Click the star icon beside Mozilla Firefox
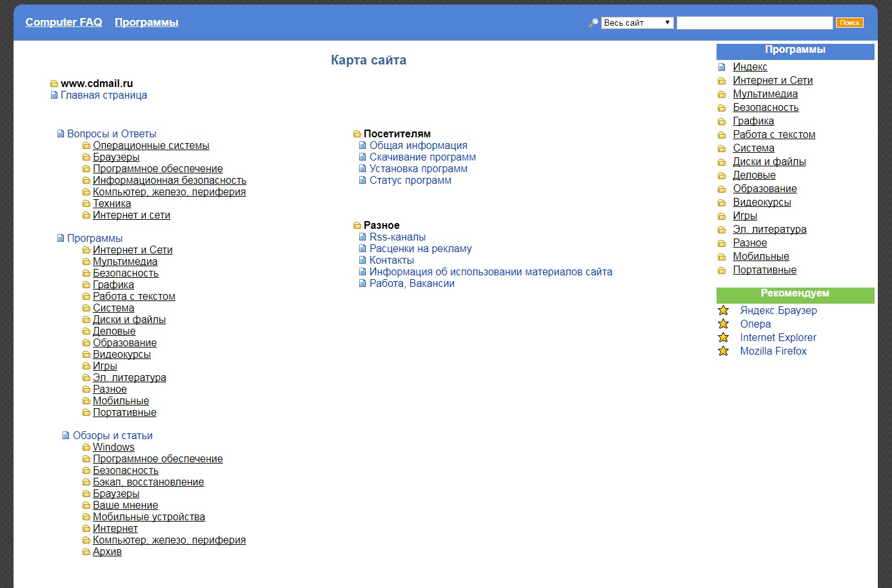This screenshot has height=588, width=892. click(724, 351)
